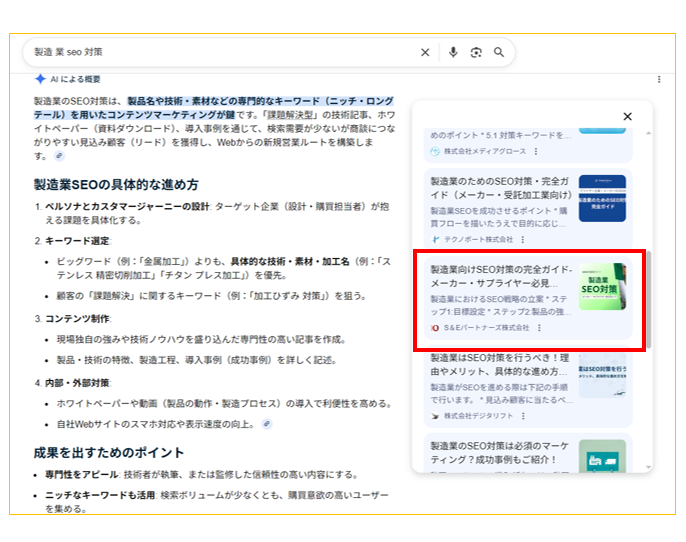Open 製造業向けSEO対策の完全ガイド source card
Screen dimensions: 686x542
(x=528, y=298)
